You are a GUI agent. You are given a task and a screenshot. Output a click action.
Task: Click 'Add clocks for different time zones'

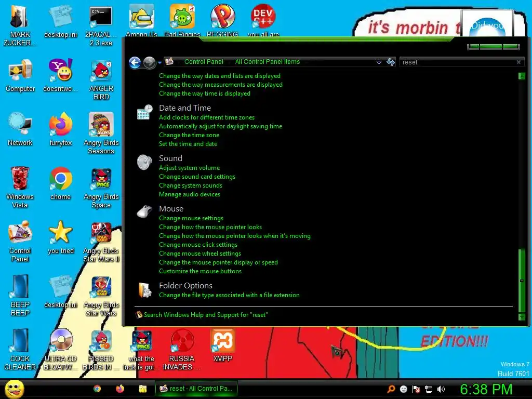207,117
